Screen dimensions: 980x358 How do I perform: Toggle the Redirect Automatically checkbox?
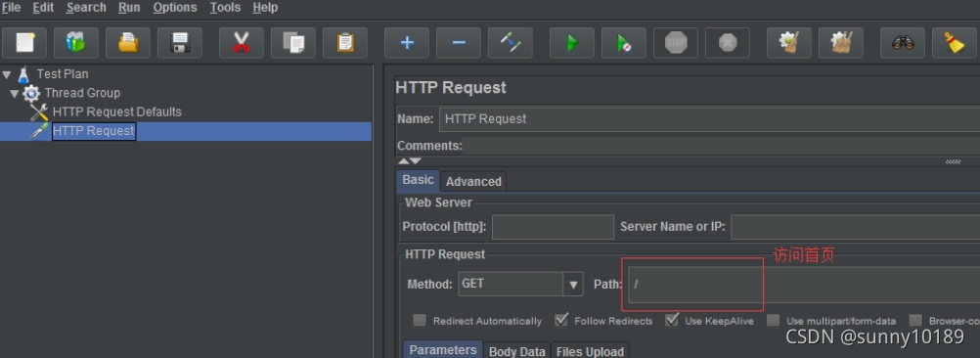420,321
